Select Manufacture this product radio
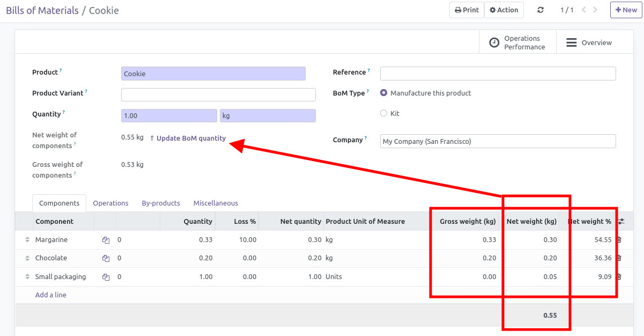 click(x=383, y=93)
